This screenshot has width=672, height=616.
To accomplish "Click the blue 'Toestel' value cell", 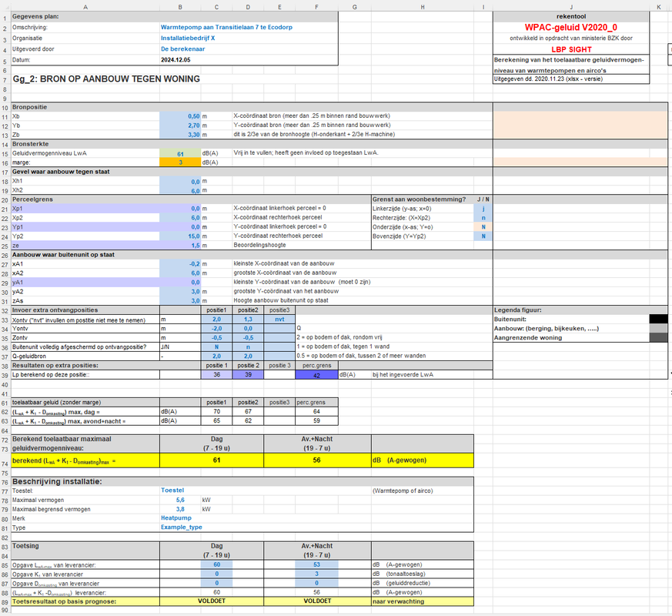I will [x=172, y=490].
